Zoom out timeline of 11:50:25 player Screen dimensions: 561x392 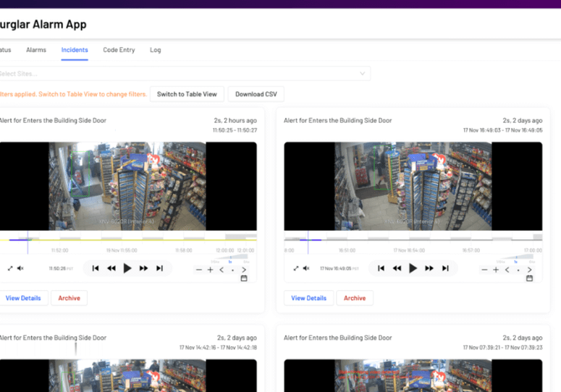(x=199, y=270)
